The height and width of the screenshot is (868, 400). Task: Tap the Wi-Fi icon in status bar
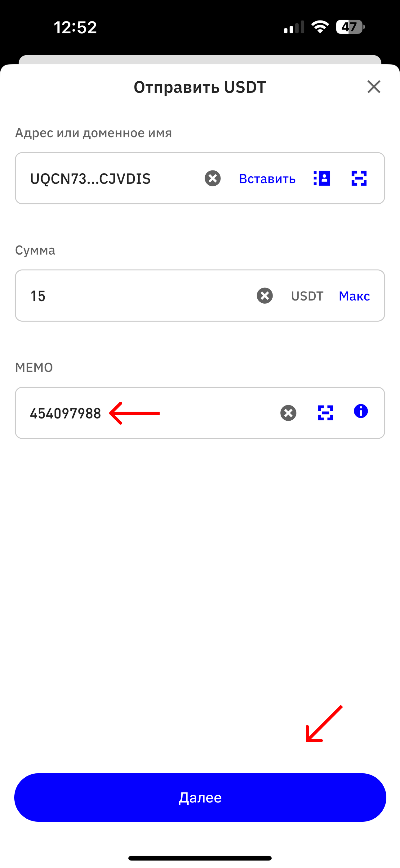(x=320, y=27)
